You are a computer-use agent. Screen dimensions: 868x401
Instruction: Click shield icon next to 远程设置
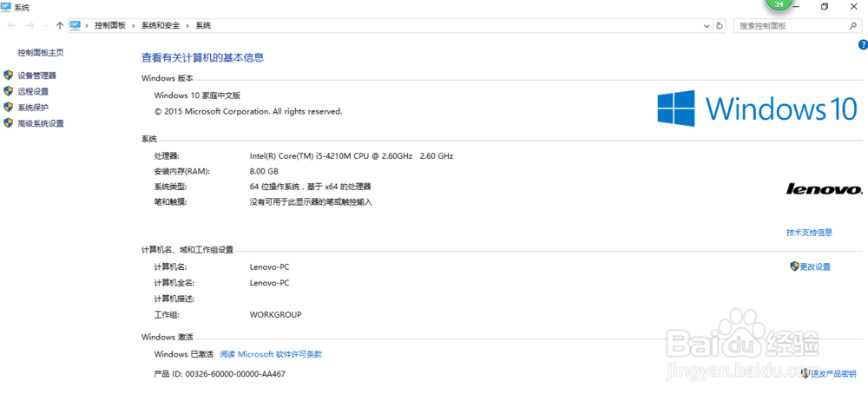click(x=8, y=91)
